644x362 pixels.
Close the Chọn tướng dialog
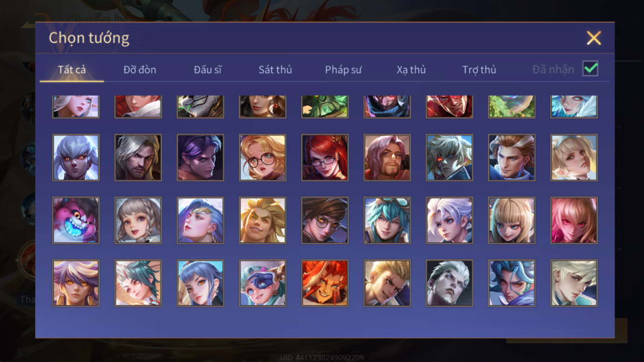tap(594, 38)
